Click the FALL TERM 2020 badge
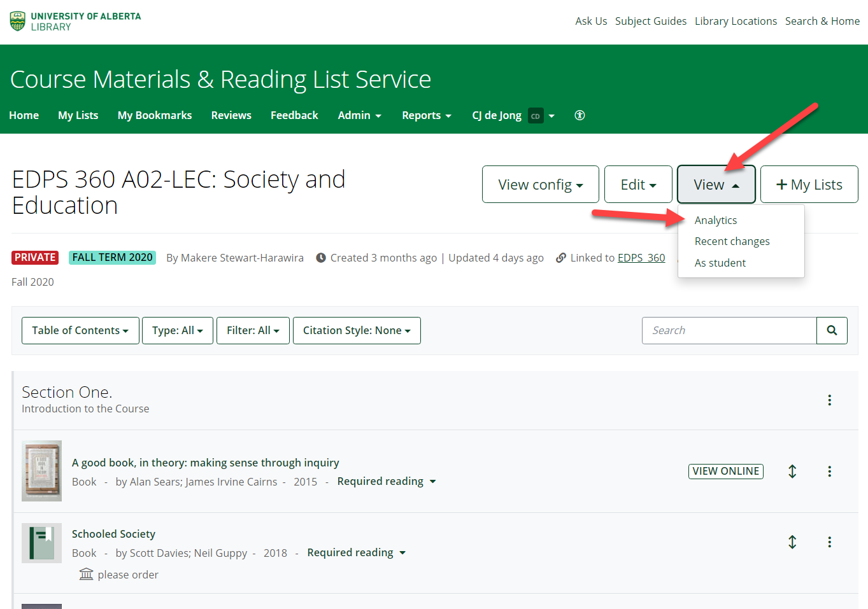 pos(112,258)
